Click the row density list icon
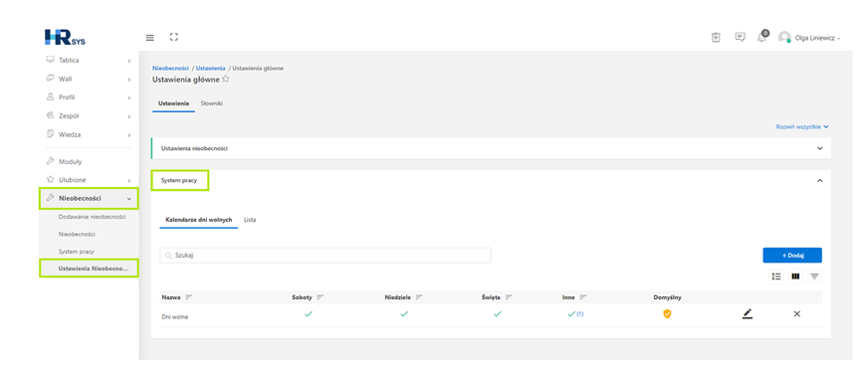868x369 pixels. pos(776,277)
